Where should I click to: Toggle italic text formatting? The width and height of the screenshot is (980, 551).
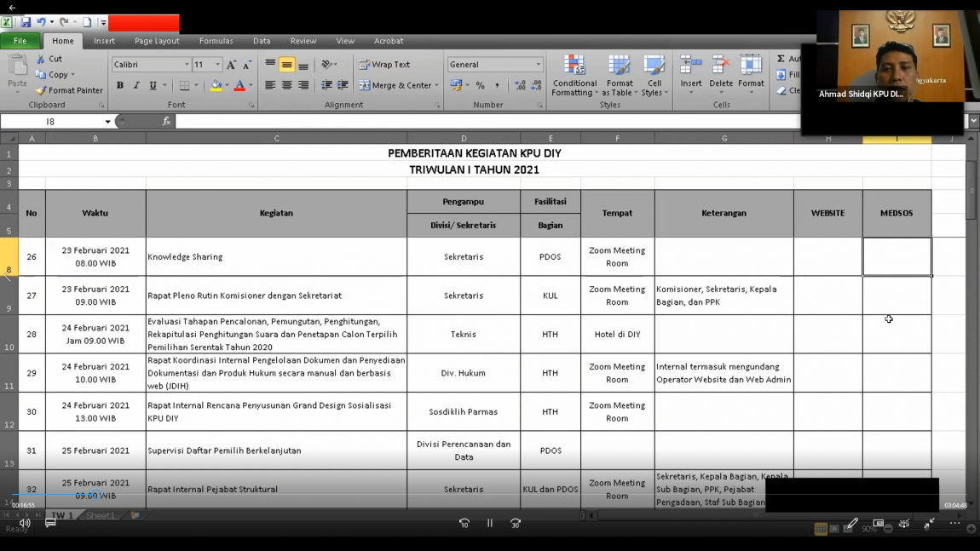tap(136, 86)
